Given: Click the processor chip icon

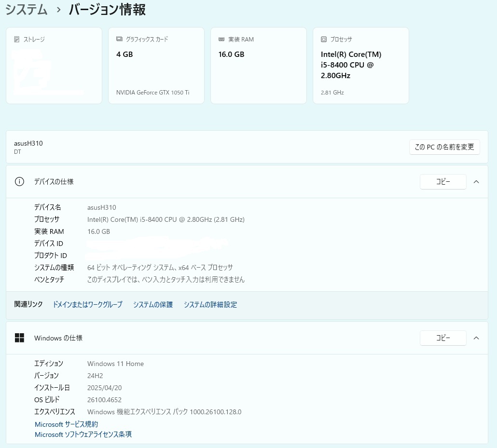Looking at the screenshot, I should click(x=324, y=39).
